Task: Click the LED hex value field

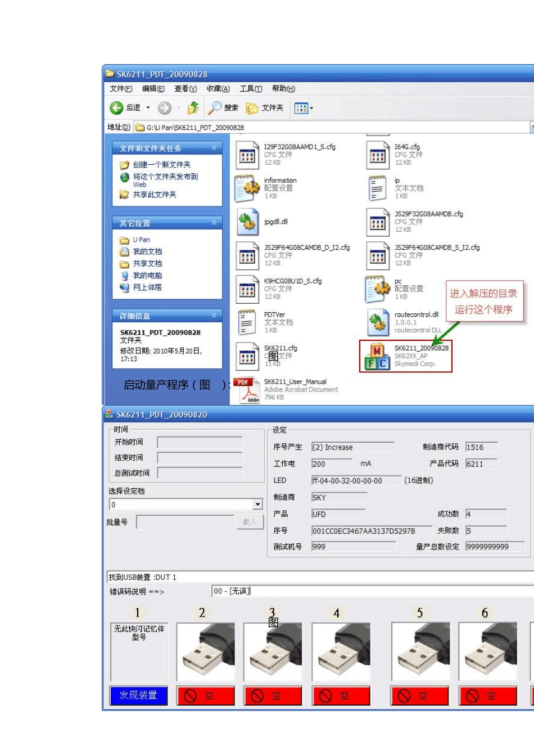Action: (x=356, y=480)
